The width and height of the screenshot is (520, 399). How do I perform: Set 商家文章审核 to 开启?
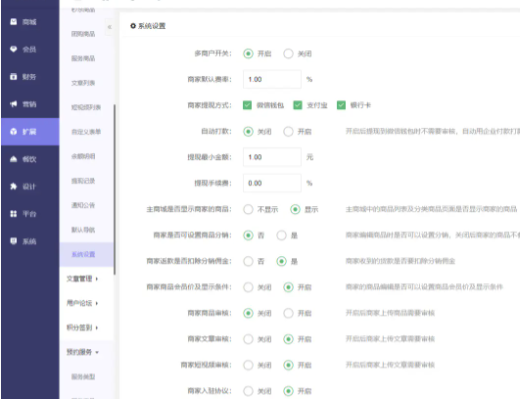288,339
